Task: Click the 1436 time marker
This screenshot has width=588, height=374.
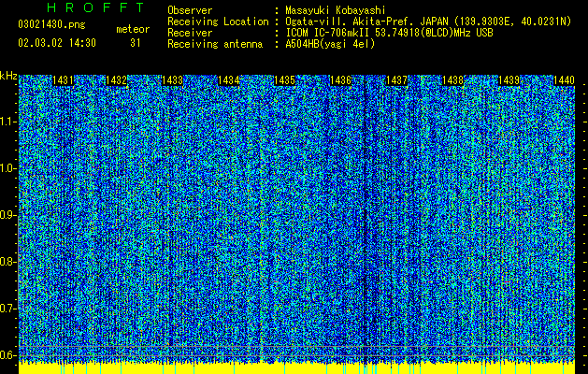Action: pyautogui.click(x=340, y=80)
